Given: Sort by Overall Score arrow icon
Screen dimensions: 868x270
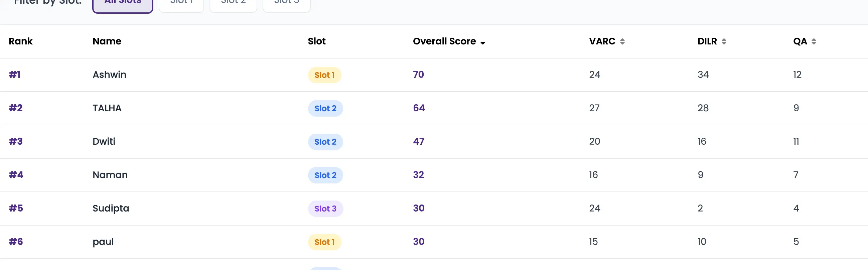Looking at the screenshot, I should 482,43.
